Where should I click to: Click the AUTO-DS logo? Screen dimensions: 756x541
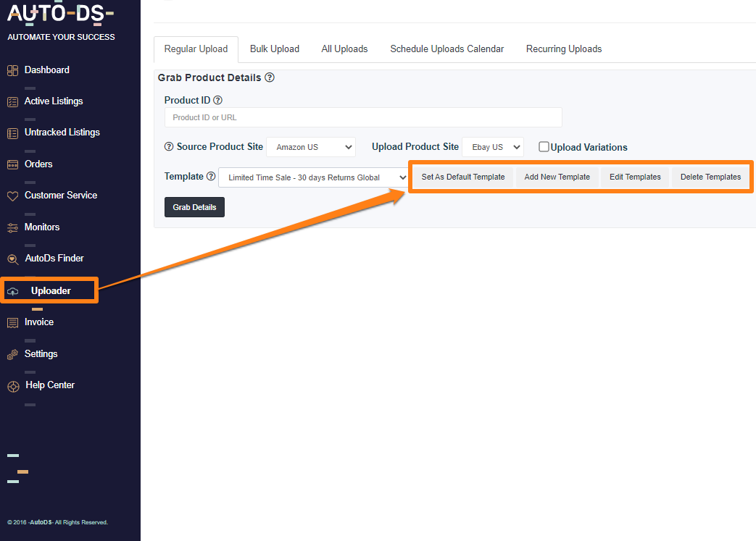click(x=60, y=14)
